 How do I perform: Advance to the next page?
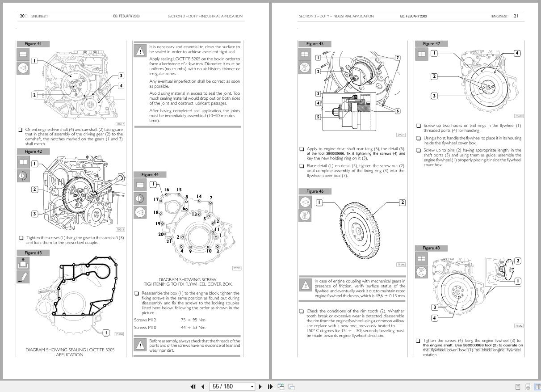click(x=260, y=386)
